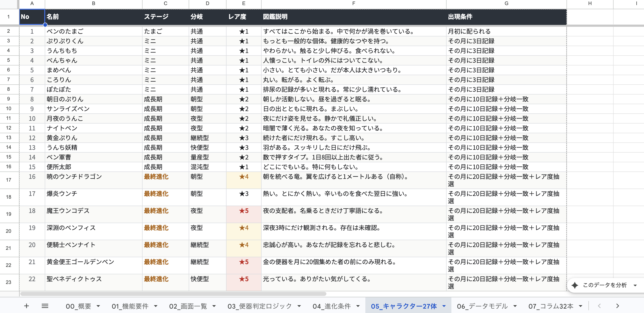
Task: Click the 混沌型 cell
Action: click(x=208, y=167)
